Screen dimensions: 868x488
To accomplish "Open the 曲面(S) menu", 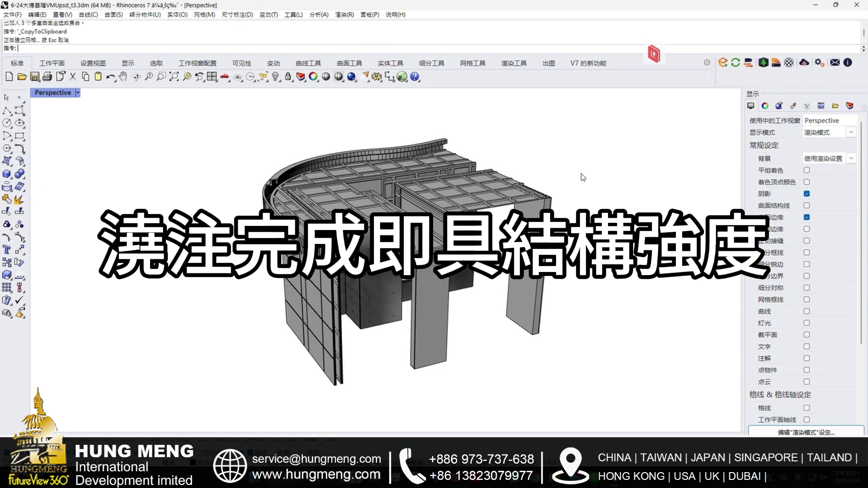I will point(113,14).
